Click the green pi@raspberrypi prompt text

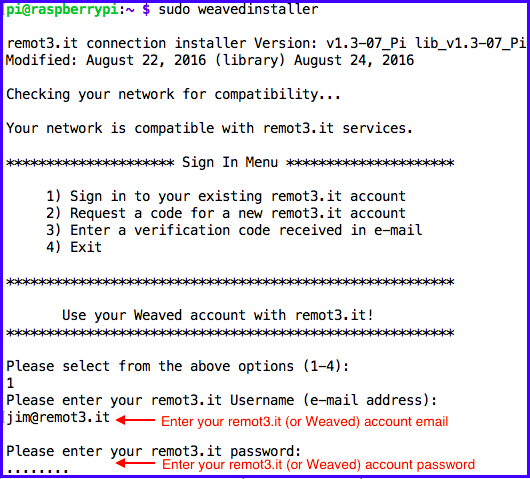pos(62,10)
